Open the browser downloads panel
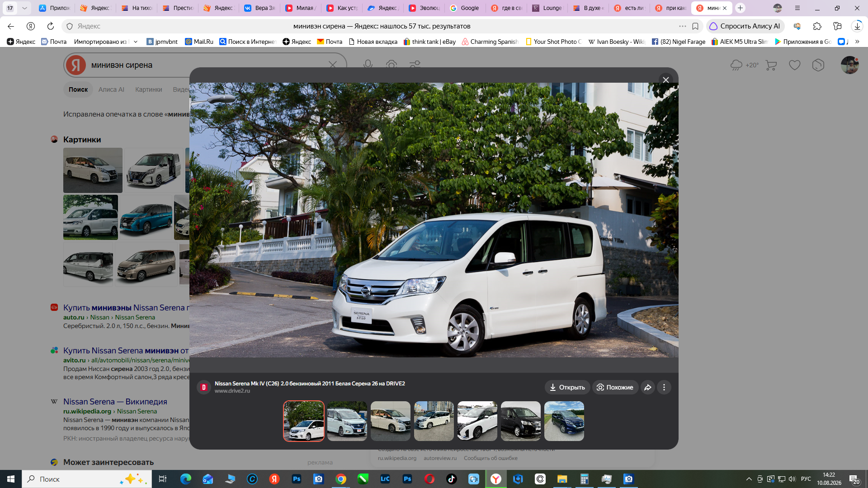This screenshot has width=868, height=488. point(857,26)
